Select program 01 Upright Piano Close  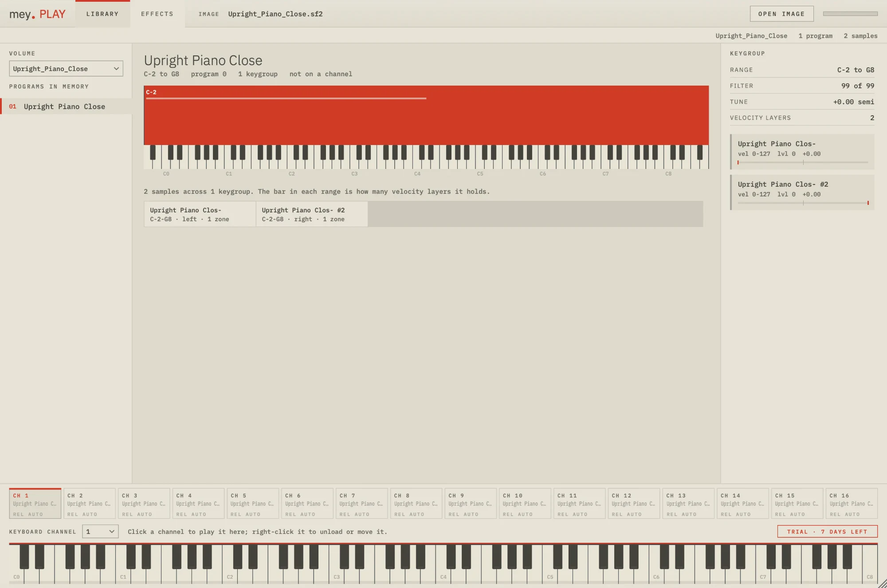pos(66,106)
